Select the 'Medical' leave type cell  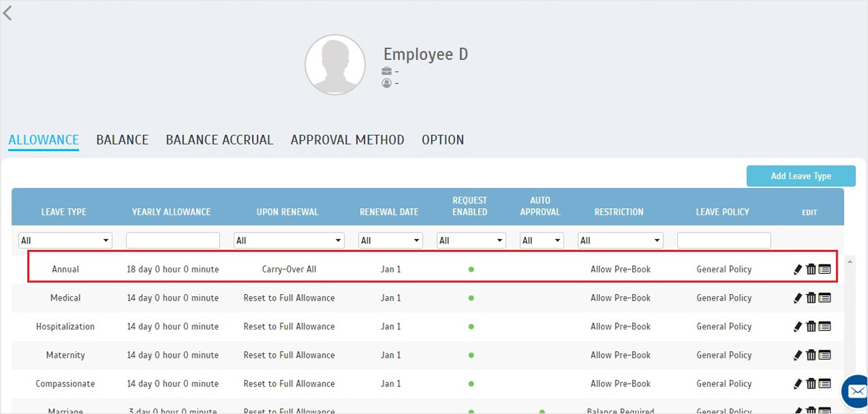(65, 298)
